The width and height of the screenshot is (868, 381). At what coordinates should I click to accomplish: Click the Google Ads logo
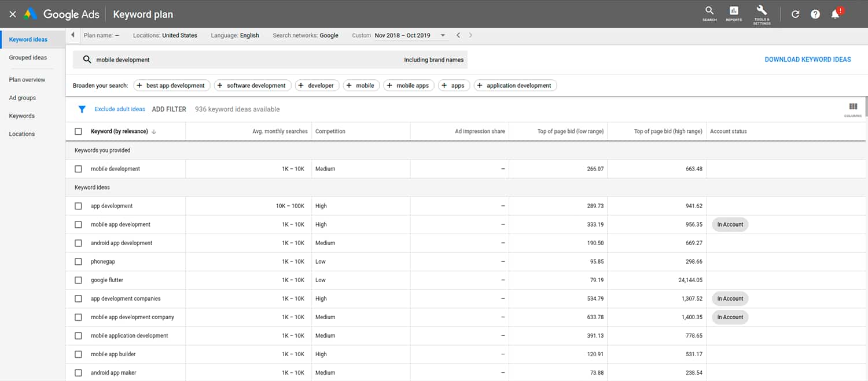pos(61,14)
